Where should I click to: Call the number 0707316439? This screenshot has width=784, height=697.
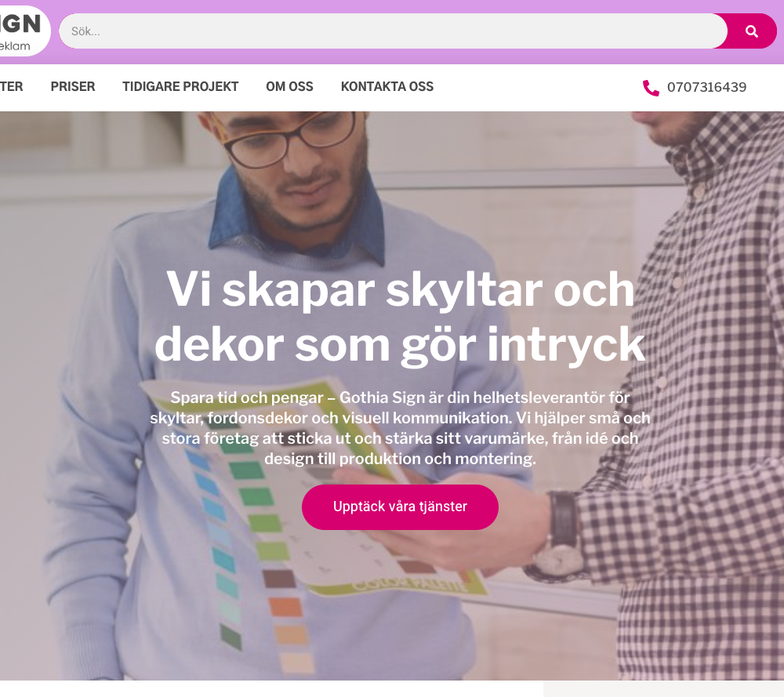706,88
